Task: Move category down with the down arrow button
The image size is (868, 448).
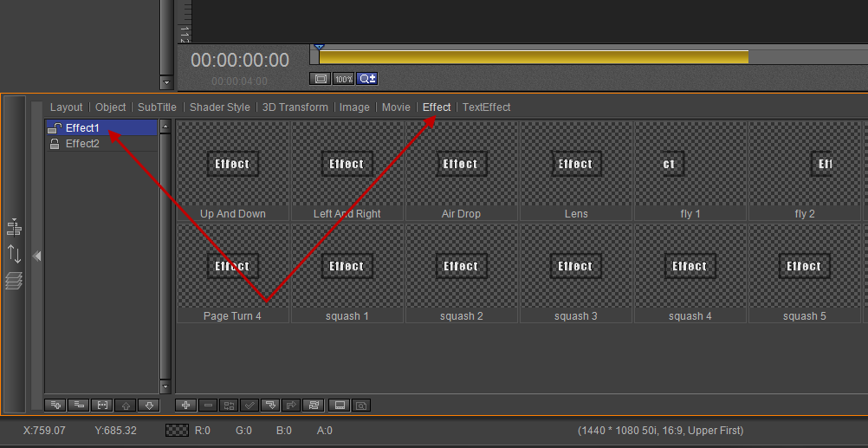Action: pyautogui.click(x=148, y=405)
